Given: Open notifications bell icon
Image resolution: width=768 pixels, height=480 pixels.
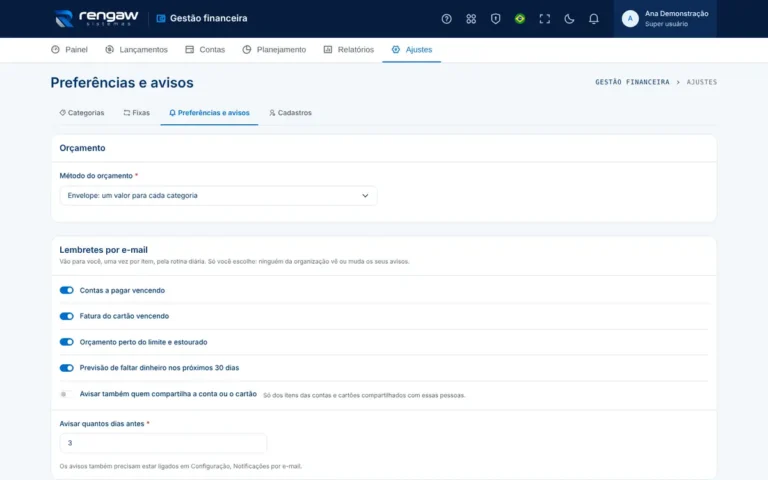Looking at the screenshot, I should coord(593,19).
